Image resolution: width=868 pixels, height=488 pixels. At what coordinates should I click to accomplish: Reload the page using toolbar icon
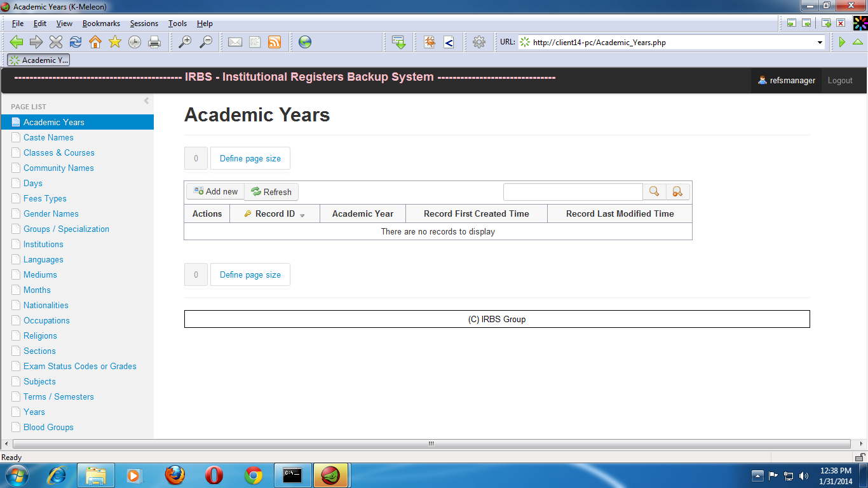(x=76, y=43)
